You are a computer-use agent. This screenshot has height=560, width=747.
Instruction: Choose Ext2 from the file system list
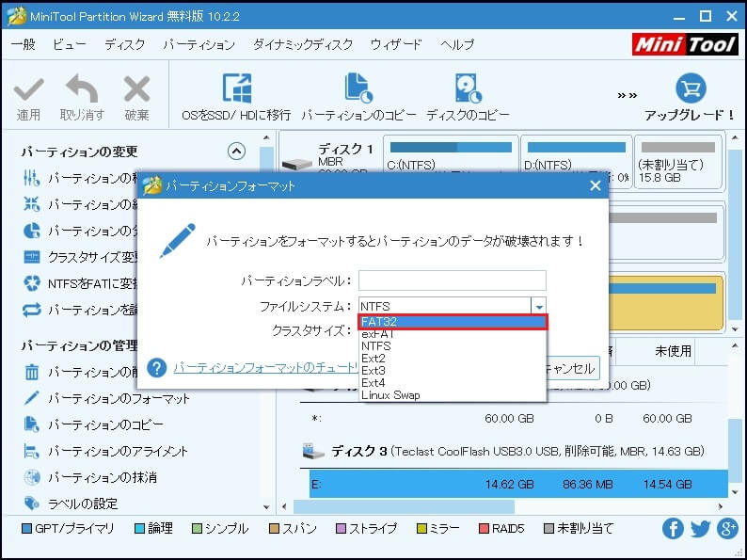coord(453,359)
